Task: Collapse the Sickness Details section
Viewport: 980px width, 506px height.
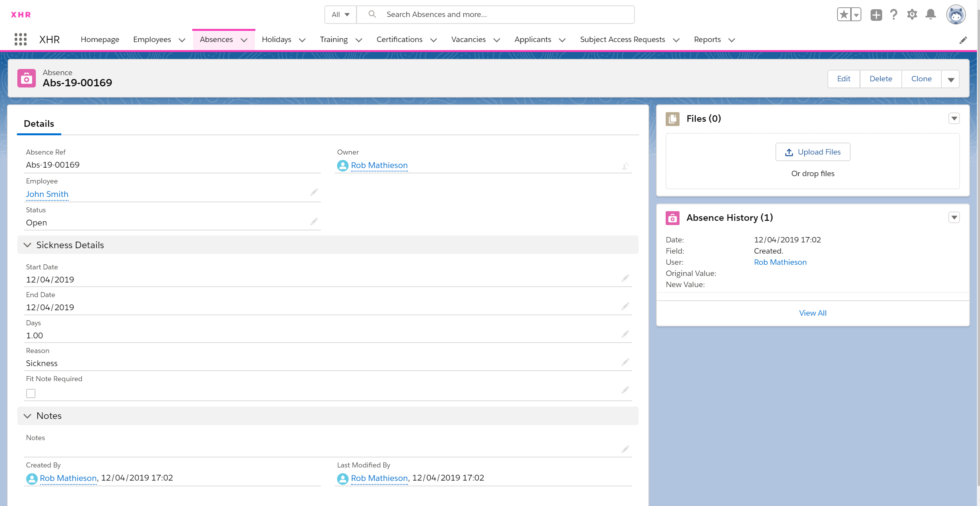Action: pos(27,245)
